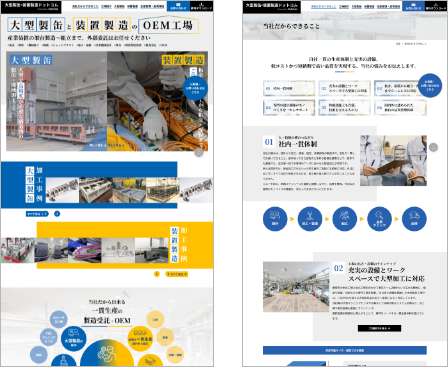Select the 04 anchor card
The height and width of the screenshot is (367, 448).
(289, 108)
